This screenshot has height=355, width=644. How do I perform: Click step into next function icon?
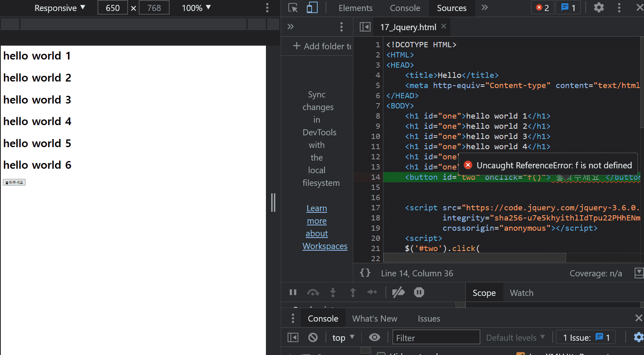[x=333, y=292]
